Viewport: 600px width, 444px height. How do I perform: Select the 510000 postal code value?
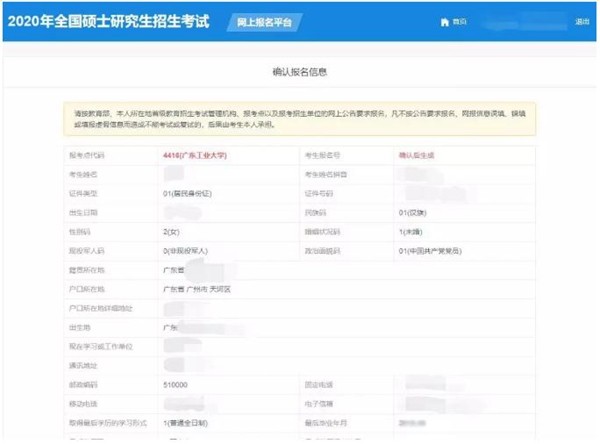175,385
